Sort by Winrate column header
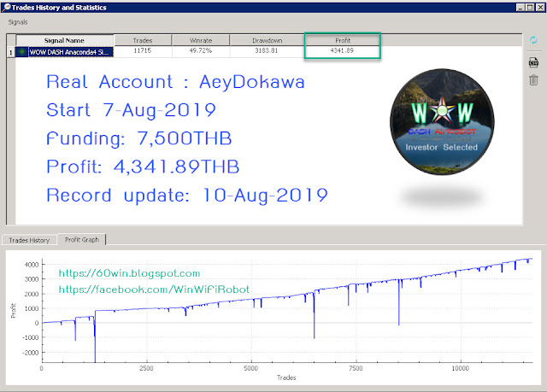 click(201, 40)
